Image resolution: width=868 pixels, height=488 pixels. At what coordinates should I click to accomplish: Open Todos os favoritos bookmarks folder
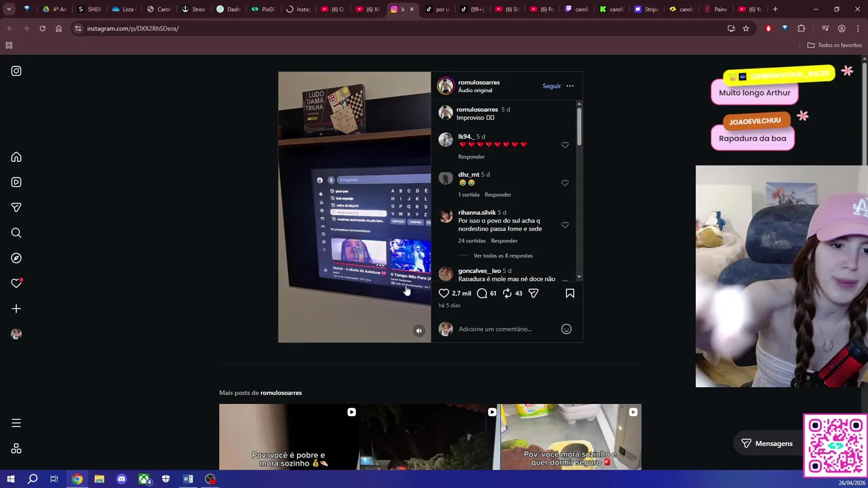tap(834, 45)
